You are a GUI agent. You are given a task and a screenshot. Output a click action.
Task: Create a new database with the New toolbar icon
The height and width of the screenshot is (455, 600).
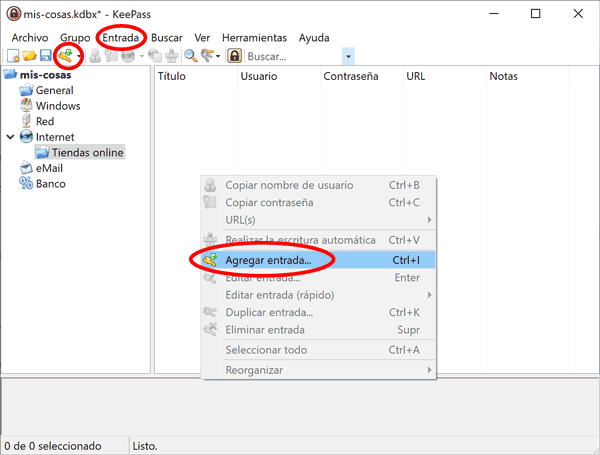pyautogui.click(x=13, y=56)
